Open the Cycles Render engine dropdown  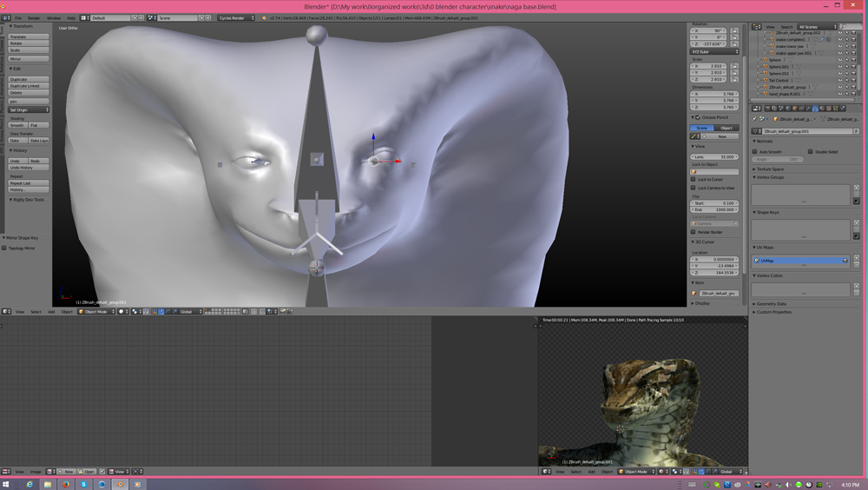point(236,17)
